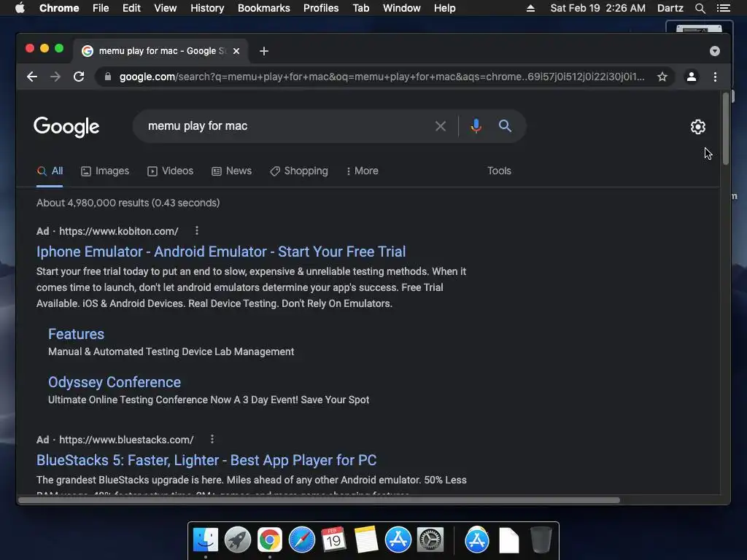Open Iphone Emulator - Android Emulator ad

[221, 252]
